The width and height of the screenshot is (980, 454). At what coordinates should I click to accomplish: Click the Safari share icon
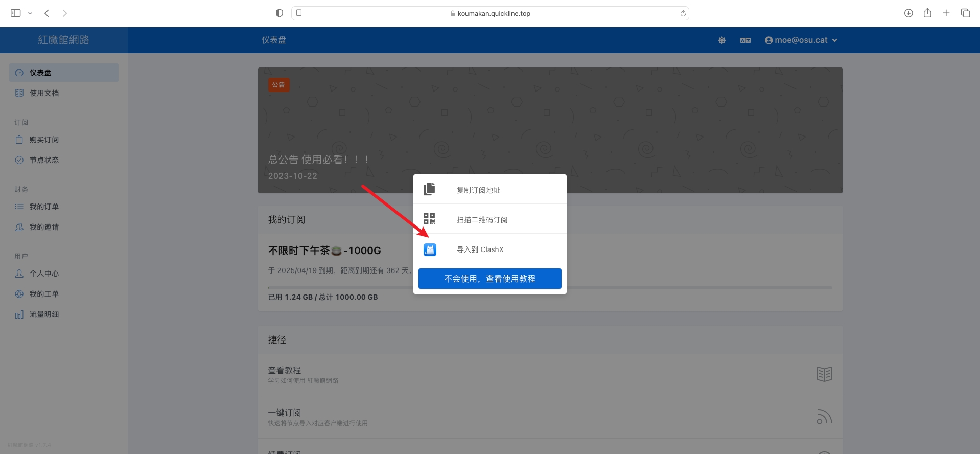click(927, 13)
